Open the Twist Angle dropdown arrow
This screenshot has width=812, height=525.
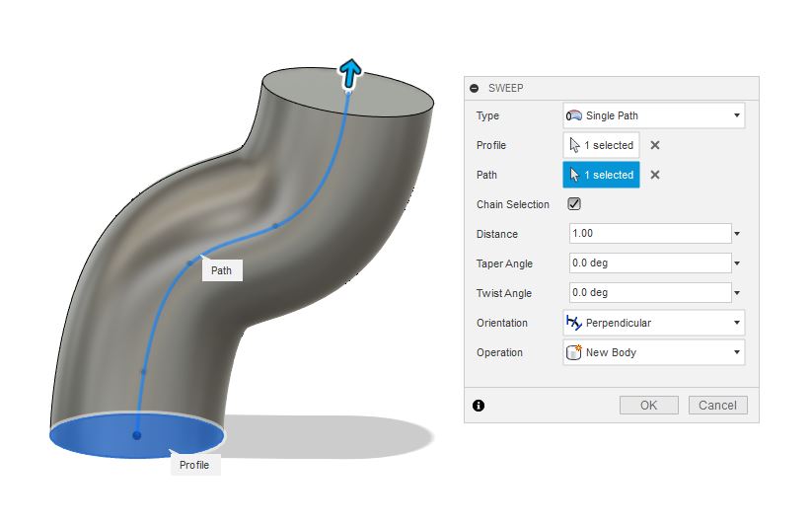point(737,293)
